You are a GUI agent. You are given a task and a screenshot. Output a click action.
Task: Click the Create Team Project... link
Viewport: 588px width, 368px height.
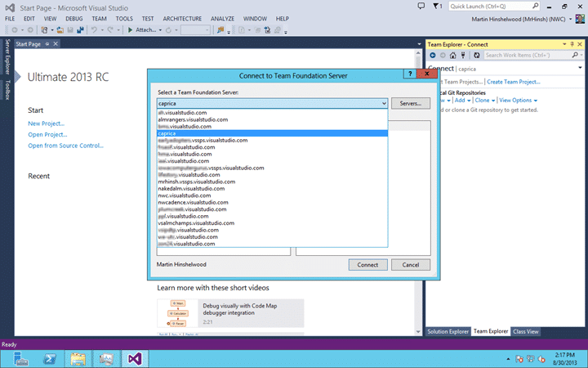pos(514,82)
